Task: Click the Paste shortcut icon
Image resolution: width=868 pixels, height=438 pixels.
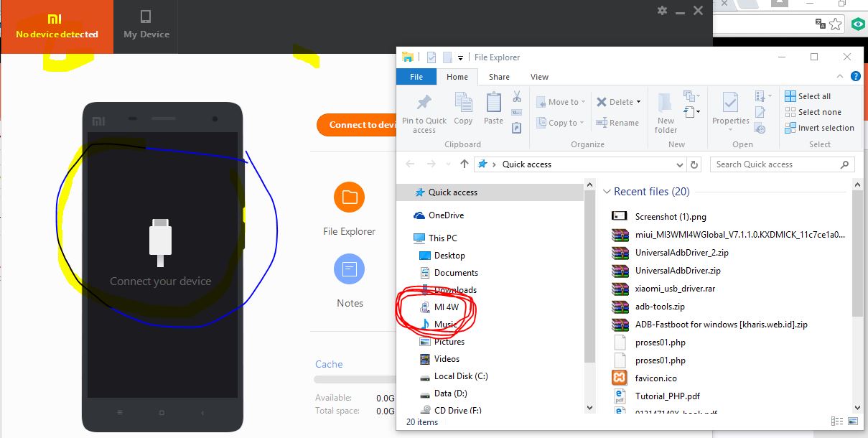Action: [x=516, y=128]
